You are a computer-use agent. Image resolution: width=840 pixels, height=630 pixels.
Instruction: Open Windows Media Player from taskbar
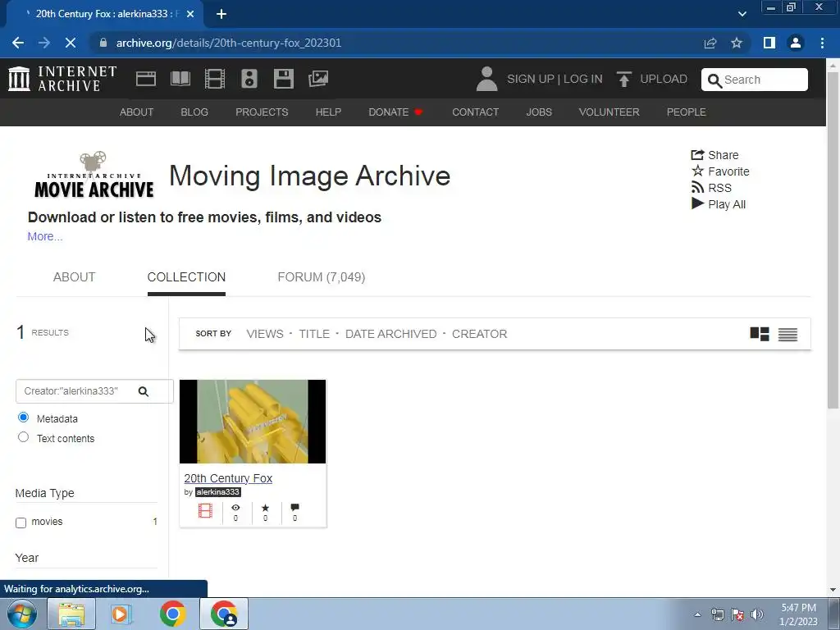(121, 614)
